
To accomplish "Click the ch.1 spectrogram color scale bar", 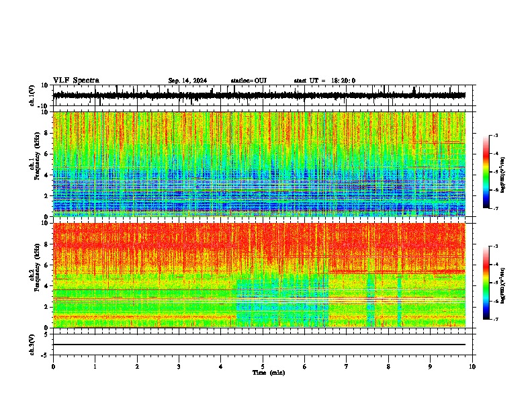I will [486, 172].
